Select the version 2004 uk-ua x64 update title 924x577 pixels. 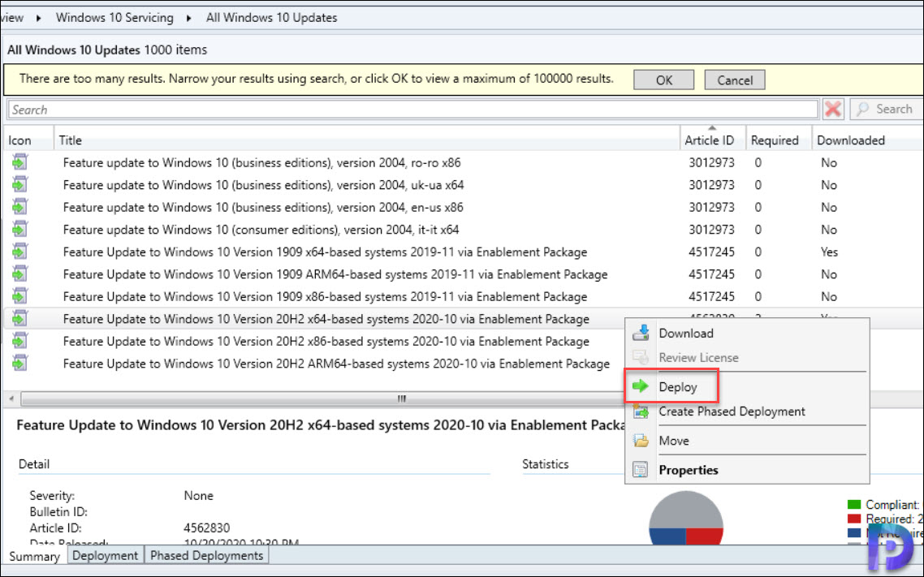click(263, 185)
